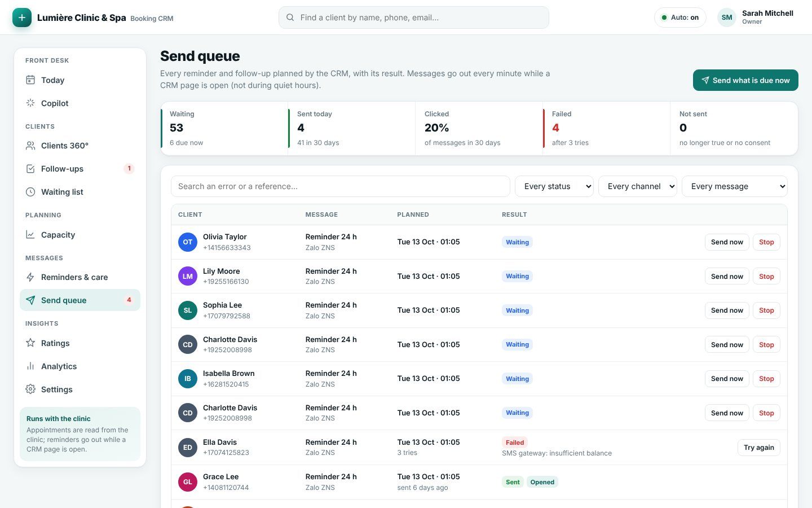Send now for Olivia Taylor
This screenshot has height=508, width=812.
click(727, 242)
